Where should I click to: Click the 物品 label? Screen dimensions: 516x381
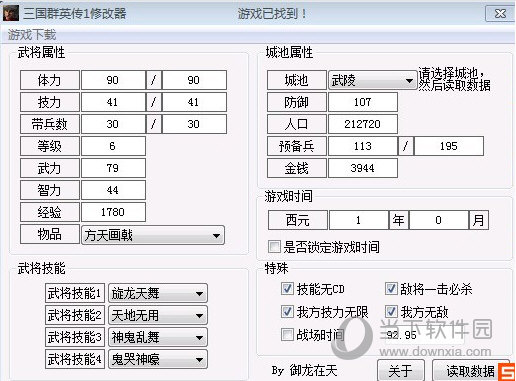[x=50, y=234]
